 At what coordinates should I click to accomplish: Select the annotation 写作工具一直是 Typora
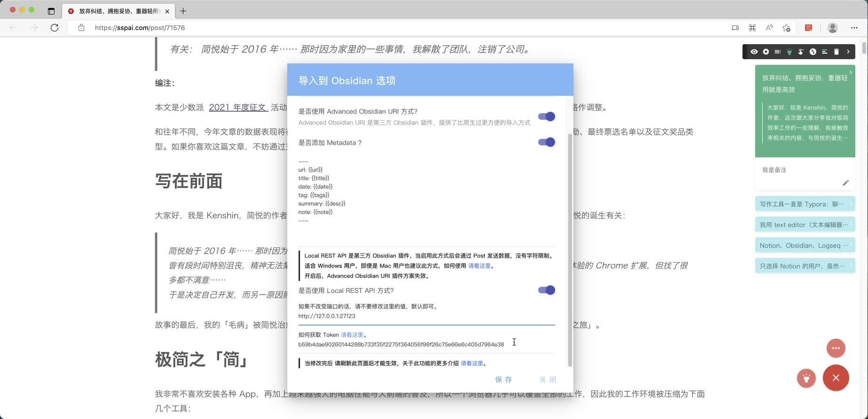(x=805, y=204)
